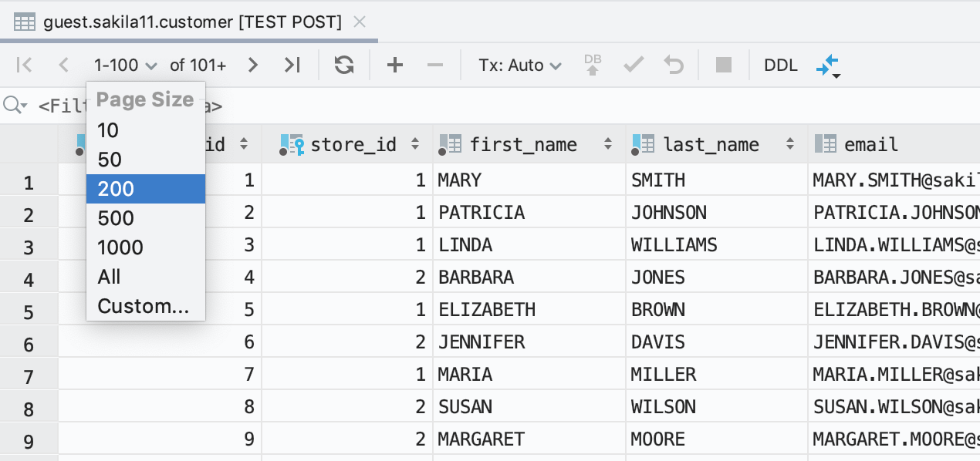The width and height of the screenshot is (980, 461).
Task: Click the store_id column key icon
Action: (x=292, y=144)
